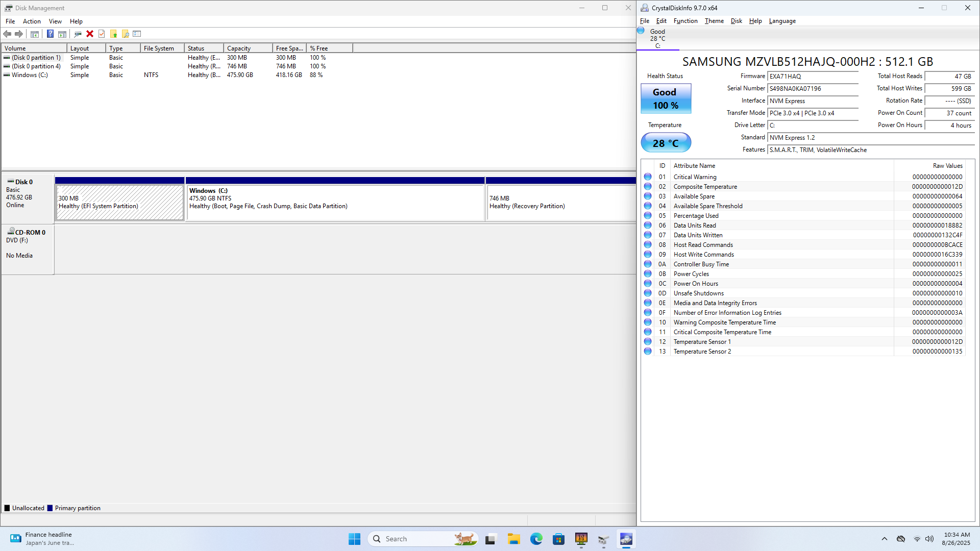This screenshot has width=980, height=551.
Task: Click the folder with green arrow icon
Action: (113, 34)
